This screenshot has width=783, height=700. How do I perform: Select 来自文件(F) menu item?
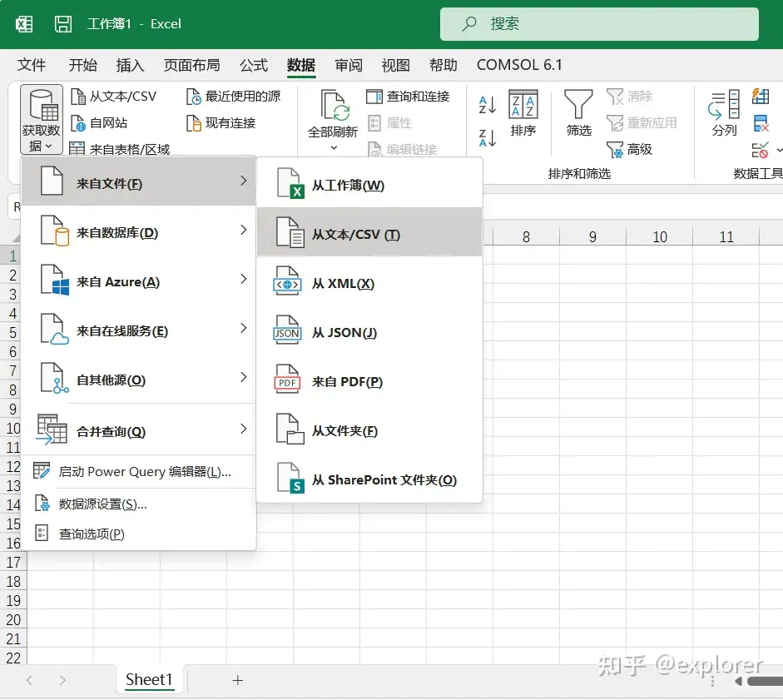tap(139, 181)
